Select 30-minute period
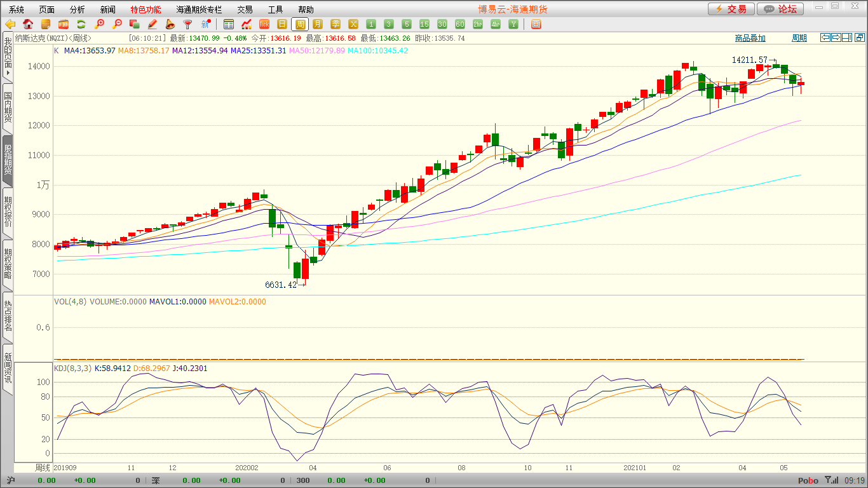 (442, 24)
